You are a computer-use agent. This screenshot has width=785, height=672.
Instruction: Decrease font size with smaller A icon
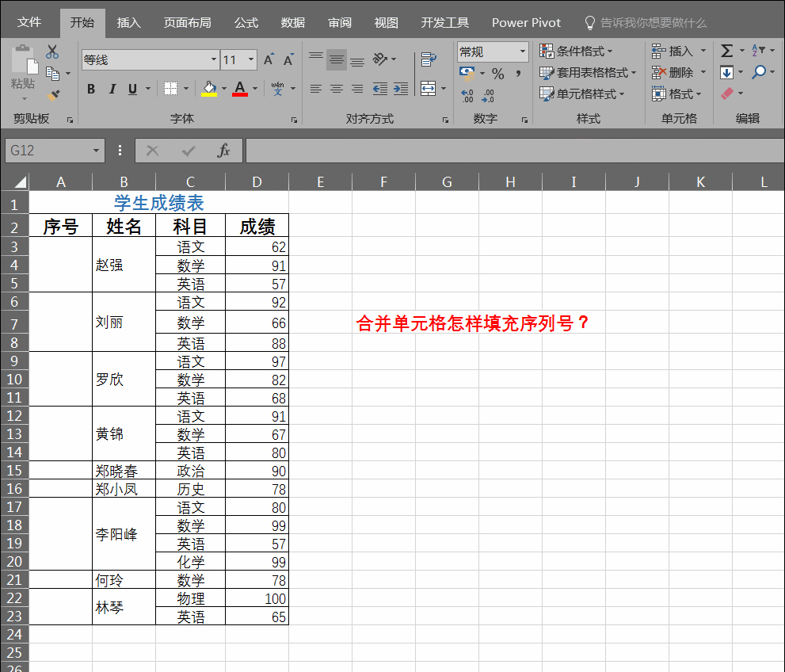(288, 60)
